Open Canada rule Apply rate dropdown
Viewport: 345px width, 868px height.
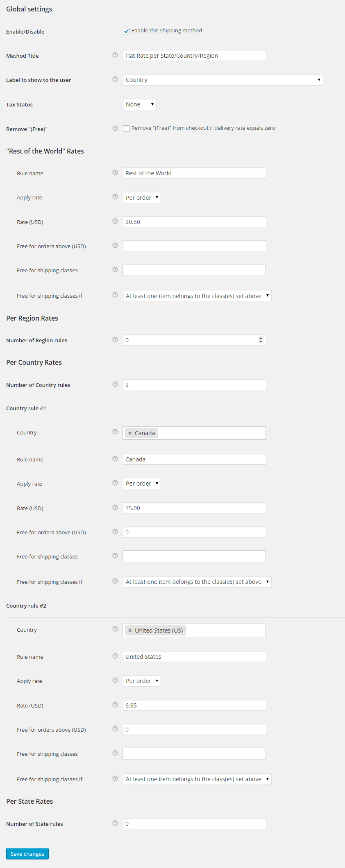click(142, 484)
